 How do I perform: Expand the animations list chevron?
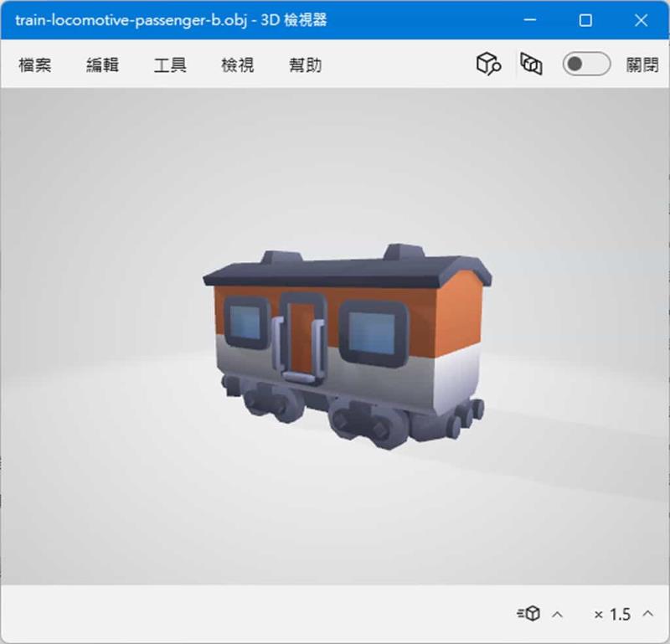click(x=557, y=615)
